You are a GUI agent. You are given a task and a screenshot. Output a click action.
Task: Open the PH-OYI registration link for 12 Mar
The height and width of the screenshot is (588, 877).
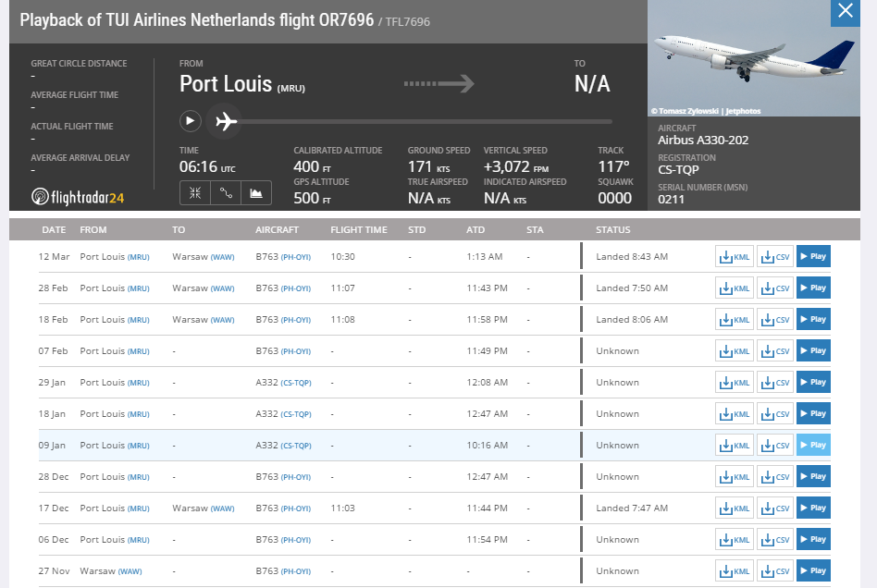[x=296, y=257]
